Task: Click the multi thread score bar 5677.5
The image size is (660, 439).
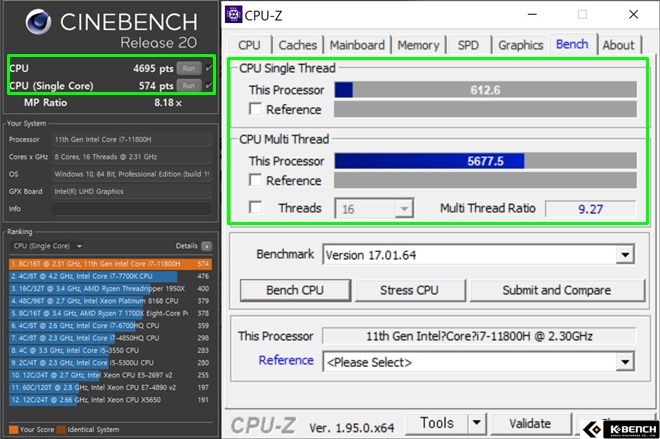Action: point(485,161)
